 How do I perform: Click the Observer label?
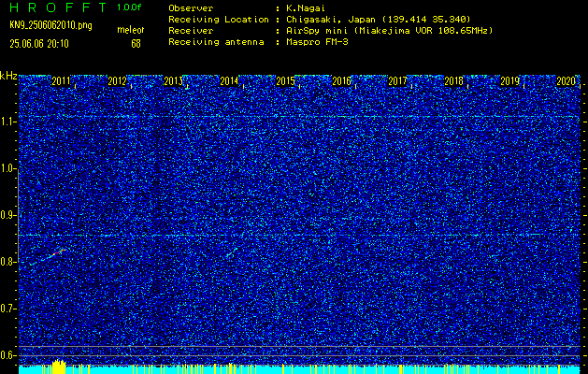click(x=191, y=8)
